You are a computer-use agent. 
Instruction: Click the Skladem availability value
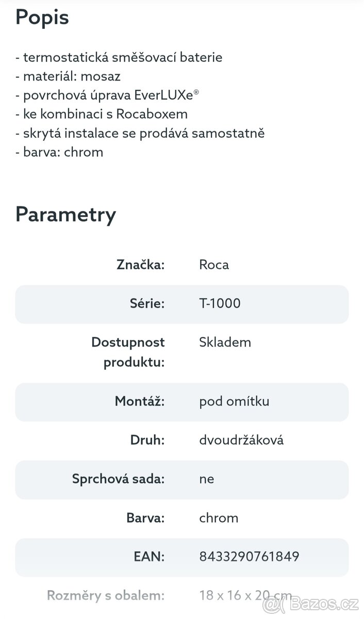(225, 342)
